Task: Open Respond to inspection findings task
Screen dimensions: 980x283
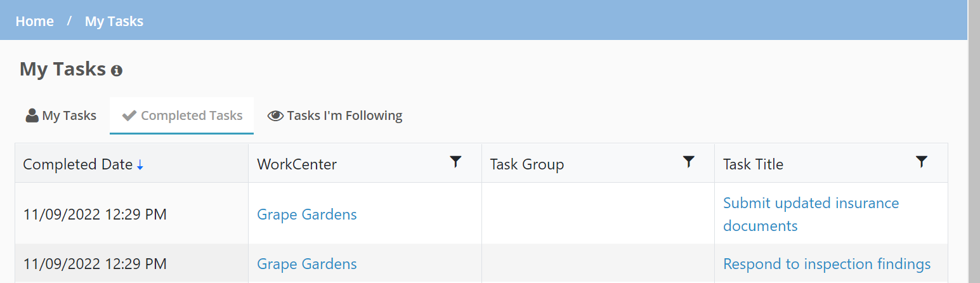Action: (827, 264)
